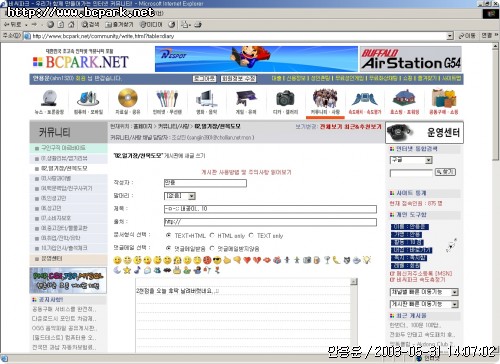Click the 회원정보 수정 button
Screen dimensions: 500x364
pyautogui.click(x=239, y=79)
